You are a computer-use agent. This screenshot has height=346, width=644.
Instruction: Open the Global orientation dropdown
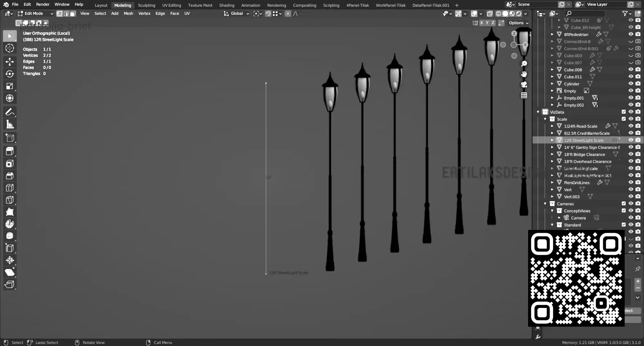click(x=237, y=14)
